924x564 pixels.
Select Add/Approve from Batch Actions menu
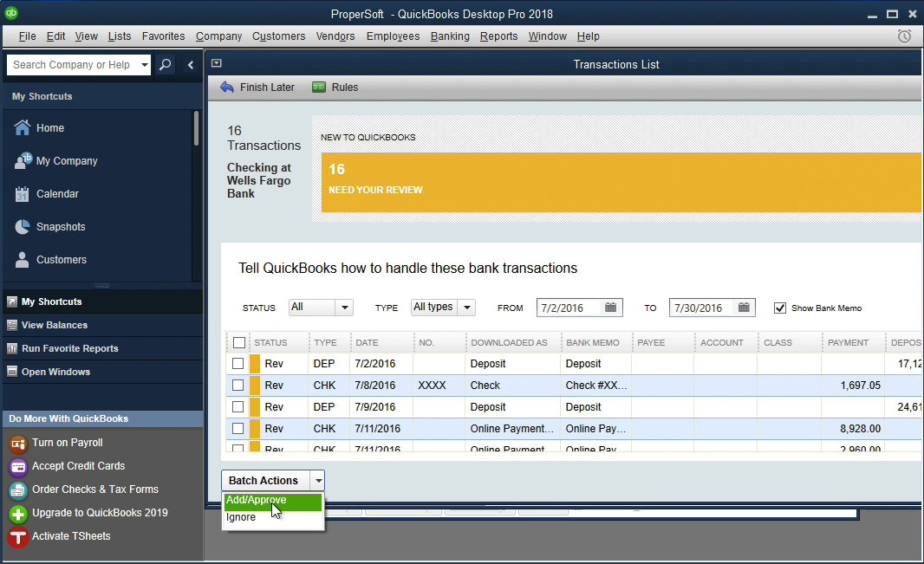tap(273, 501)
